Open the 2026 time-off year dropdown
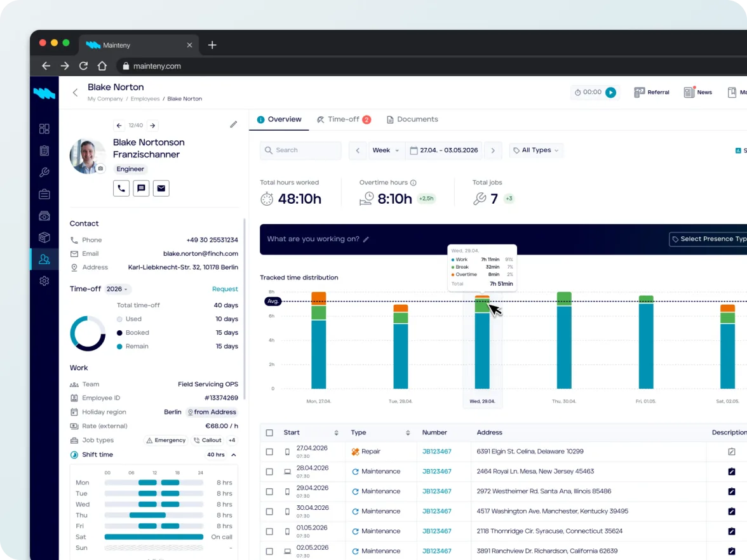This screenshot has height=560, width=747. (x=117, y=289)
